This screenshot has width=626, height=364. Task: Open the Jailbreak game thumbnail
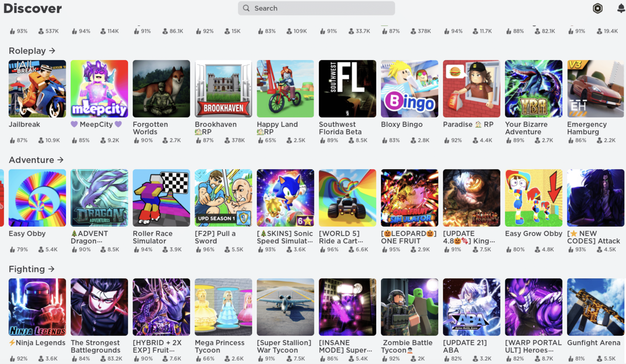click(37, 89)
